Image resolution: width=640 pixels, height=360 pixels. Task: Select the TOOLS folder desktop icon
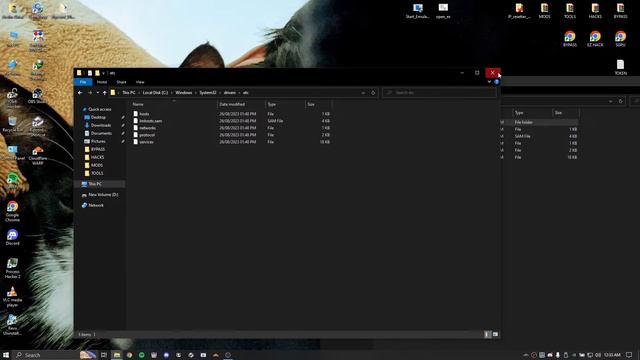[570, 11]
